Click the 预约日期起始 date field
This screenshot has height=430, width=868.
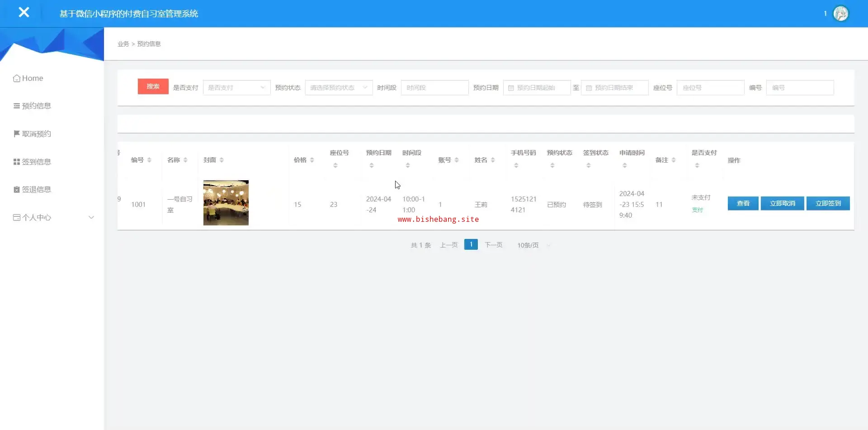[537, 88]
